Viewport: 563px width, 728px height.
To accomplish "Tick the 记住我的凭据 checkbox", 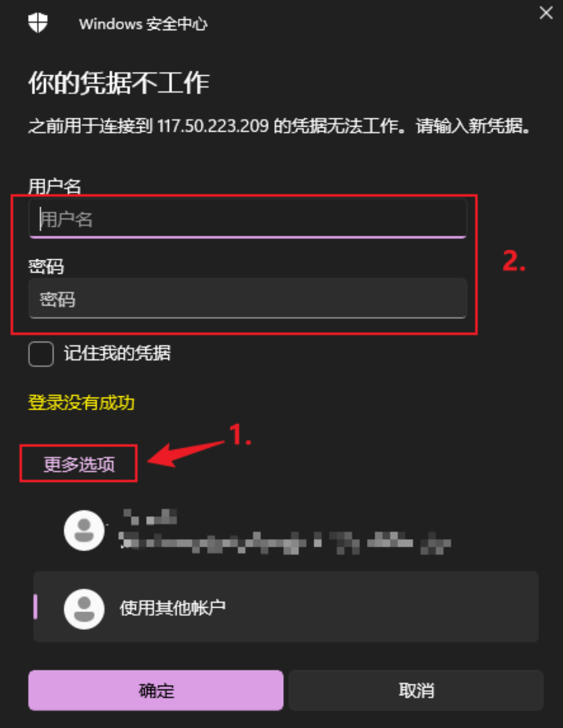I will click(x=41, y=353).
